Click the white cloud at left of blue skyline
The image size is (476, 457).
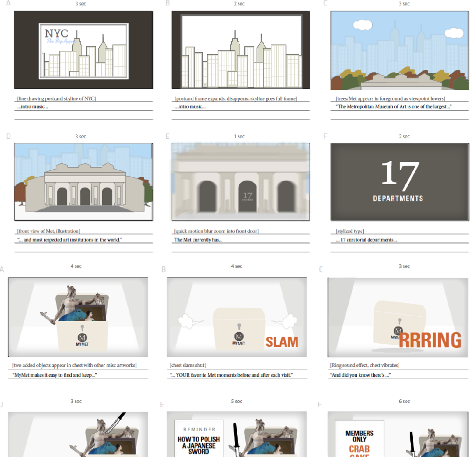tap(363, 25)
